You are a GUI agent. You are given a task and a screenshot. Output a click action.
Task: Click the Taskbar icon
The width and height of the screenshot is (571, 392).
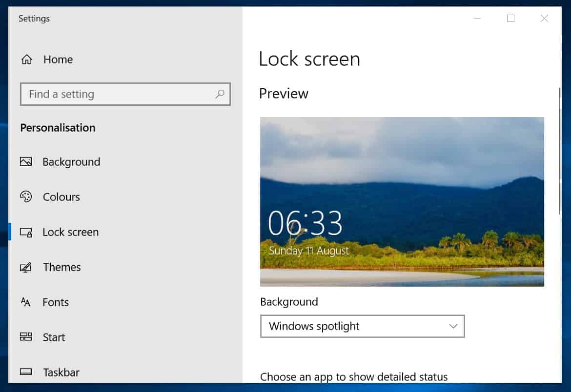tap(26, 372)
